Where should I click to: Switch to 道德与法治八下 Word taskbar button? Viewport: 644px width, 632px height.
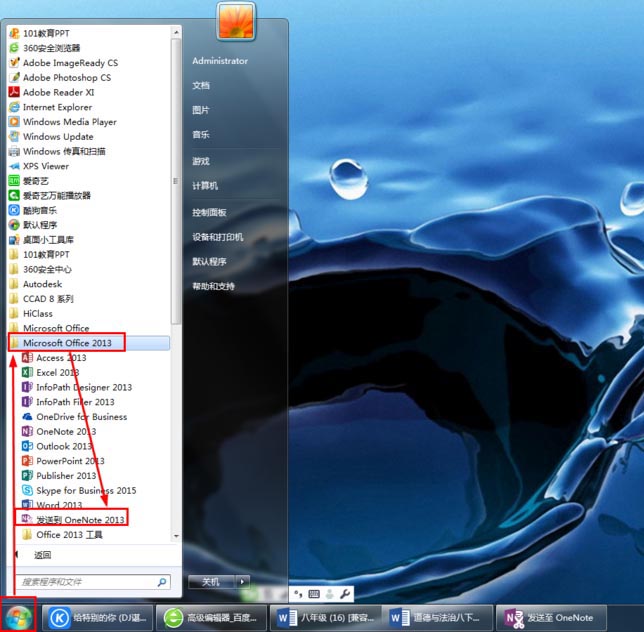[438, 617]
